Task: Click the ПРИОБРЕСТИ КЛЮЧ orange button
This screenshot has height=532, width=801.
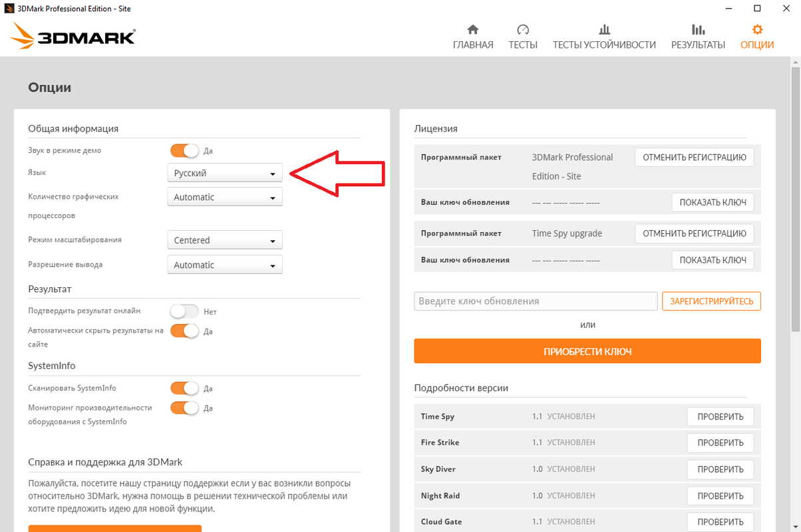Action: [587, 351]
